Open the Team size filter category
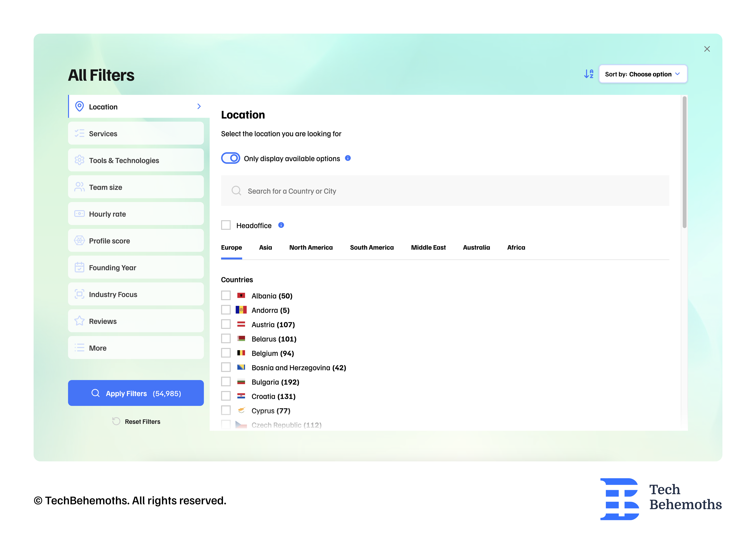 [136, 187]
